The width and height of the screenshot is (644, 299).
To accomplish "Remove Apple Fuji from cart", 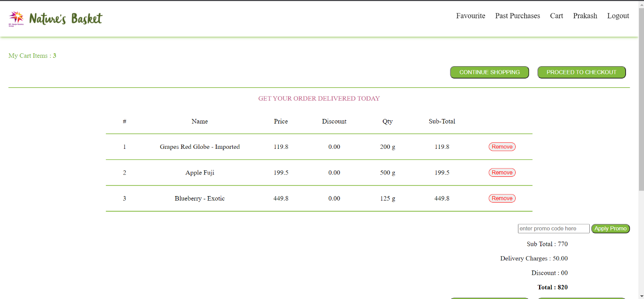I will point(502,173).
